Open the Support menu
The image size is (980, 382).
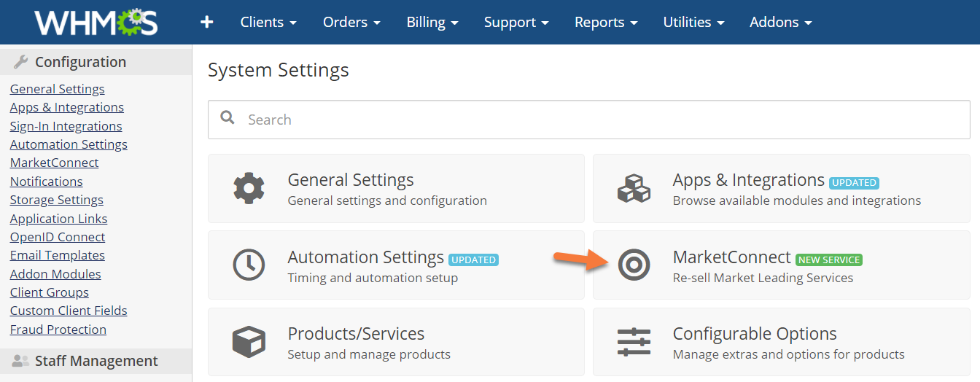(x=516, y=23)
